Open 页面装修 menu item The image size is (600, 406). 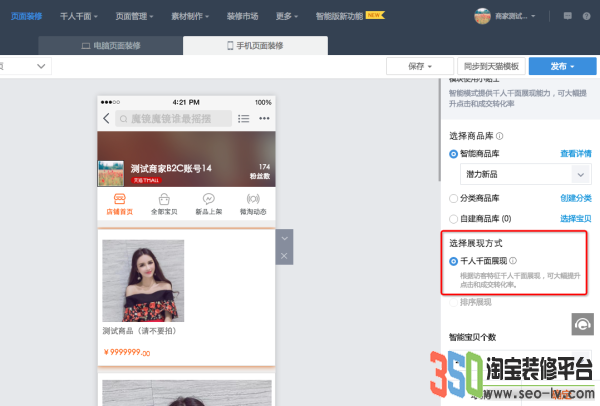[26, 16]
